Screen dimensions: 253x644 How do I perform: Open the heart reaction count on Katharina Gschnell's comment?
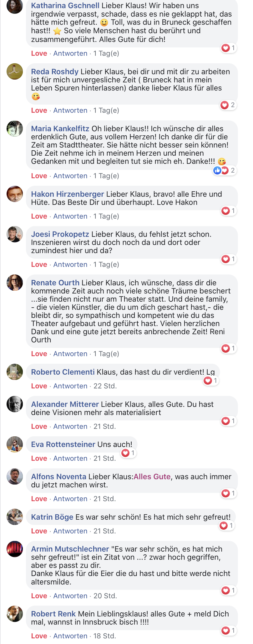coord(228,48)
